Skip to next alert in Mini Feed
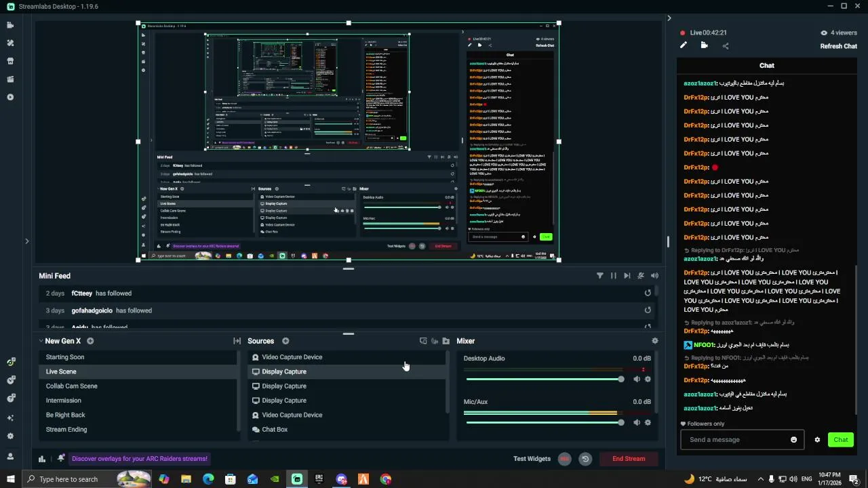 point(627,276)
